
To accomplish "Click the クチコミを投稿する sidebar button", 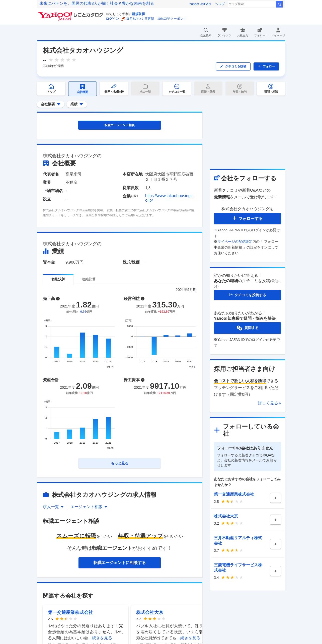I will click(248, 295).
